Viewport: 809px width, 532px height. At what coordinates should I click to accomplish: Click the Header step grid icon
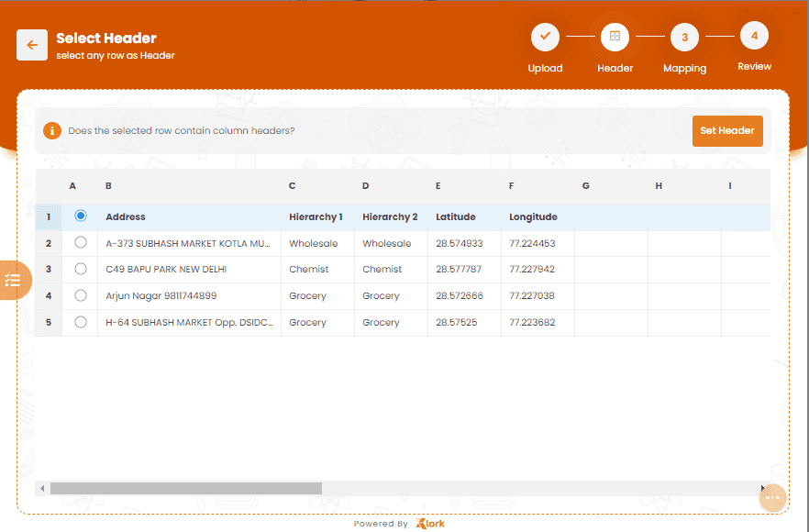click(615, 37)
